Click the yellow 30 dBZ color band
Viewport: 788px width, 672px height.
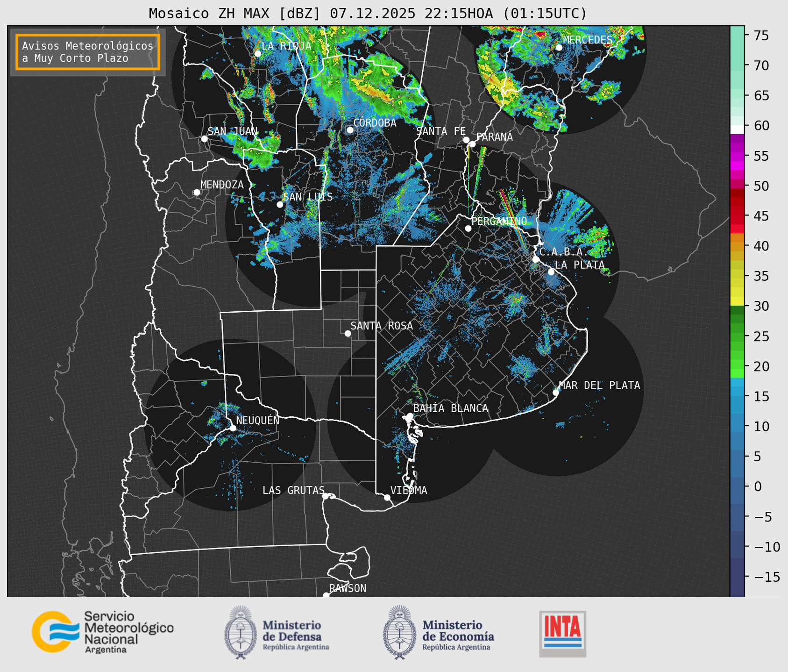(737, 301)
